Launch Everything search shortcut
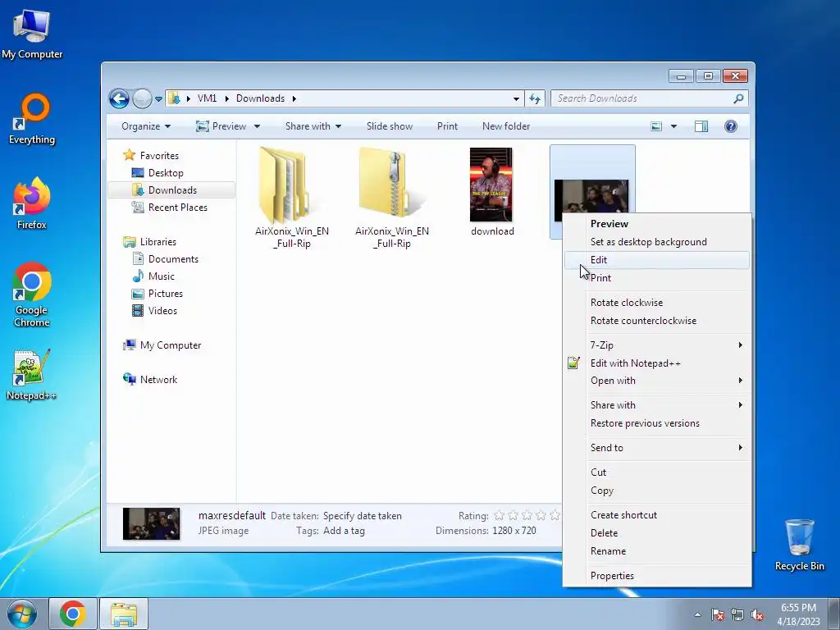The image size is (840, 630). click(x=32, y=119)
